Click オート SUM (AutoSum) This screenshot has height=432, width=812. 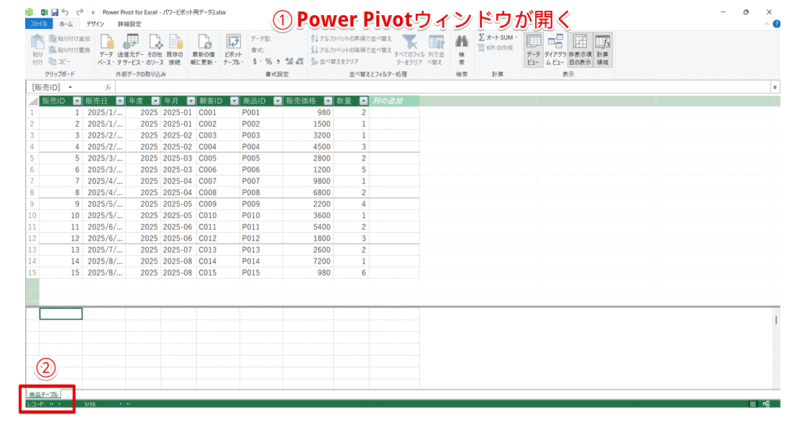tap(498, 37)
